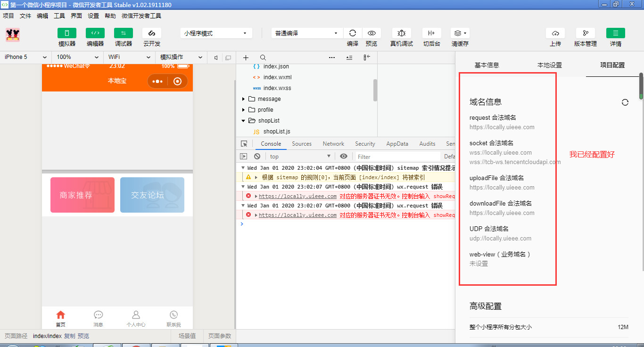Click the 切后台 switch-to-background icon
Screen dimensions: 644x347
pyautogui.click(x=431, y=33)
